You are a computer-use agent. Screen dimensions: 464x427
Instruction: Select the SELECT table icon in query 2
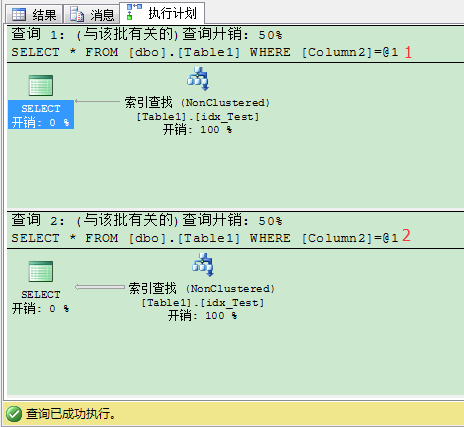(41, 271)
